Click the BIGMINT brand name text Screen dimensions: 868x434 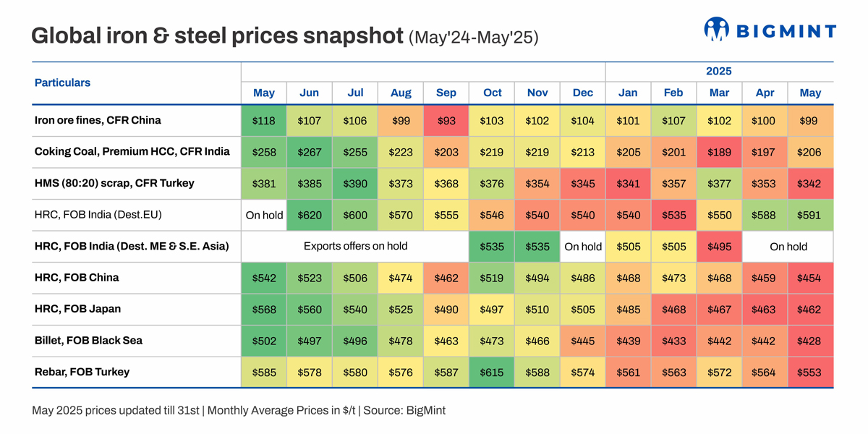[x=785, y=31]
